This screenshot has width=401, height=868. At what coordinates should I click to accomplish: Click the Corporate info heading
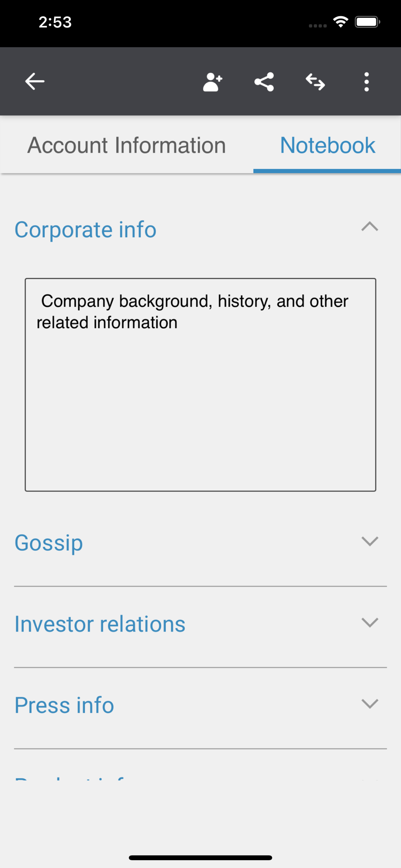85,230
